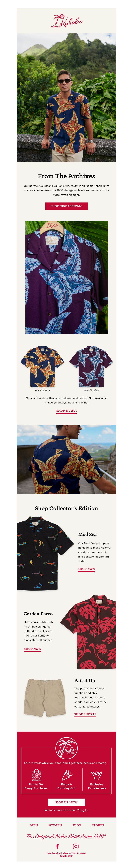Select the Stores menu item
Image resolution: width=133 pixels, height=868 pixels.
98,825
